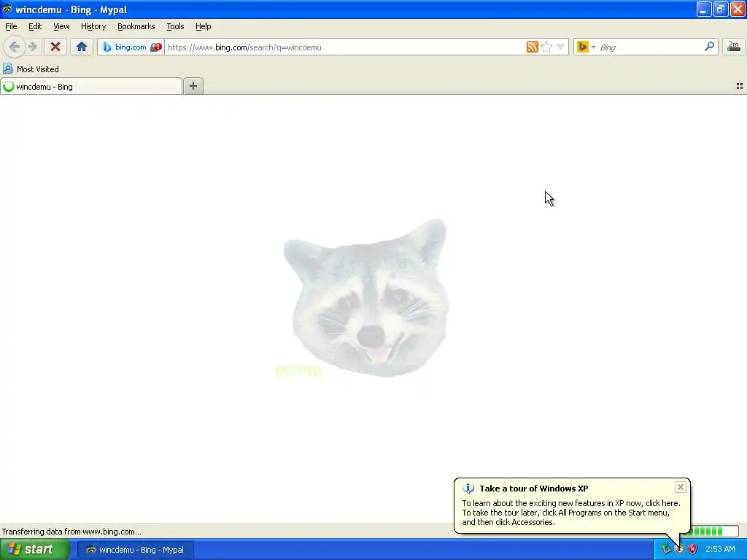747x560 pixels.
Task: Click the RSS feed subscribe icon
Action: point(532,47)
